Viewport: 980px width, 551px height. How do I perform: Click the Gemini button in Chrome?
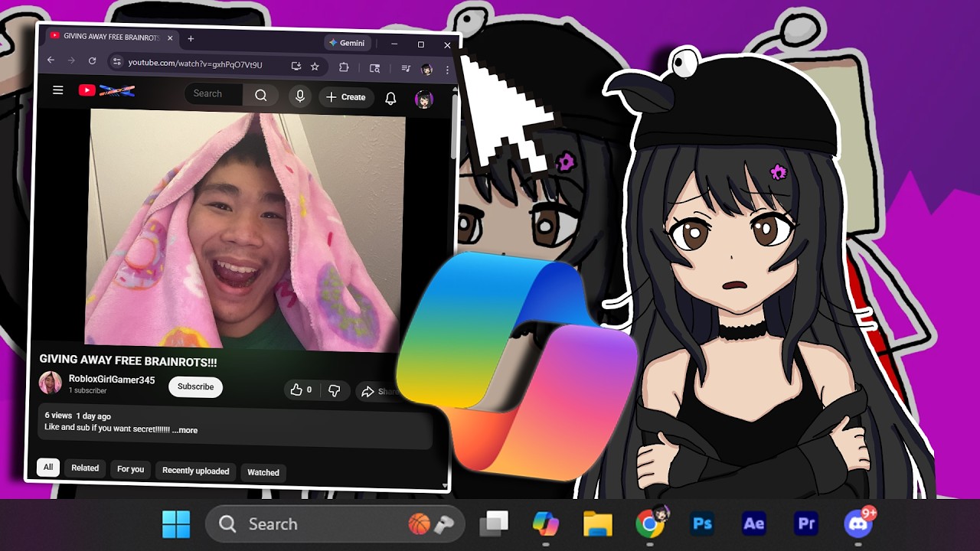coord(348,43)
